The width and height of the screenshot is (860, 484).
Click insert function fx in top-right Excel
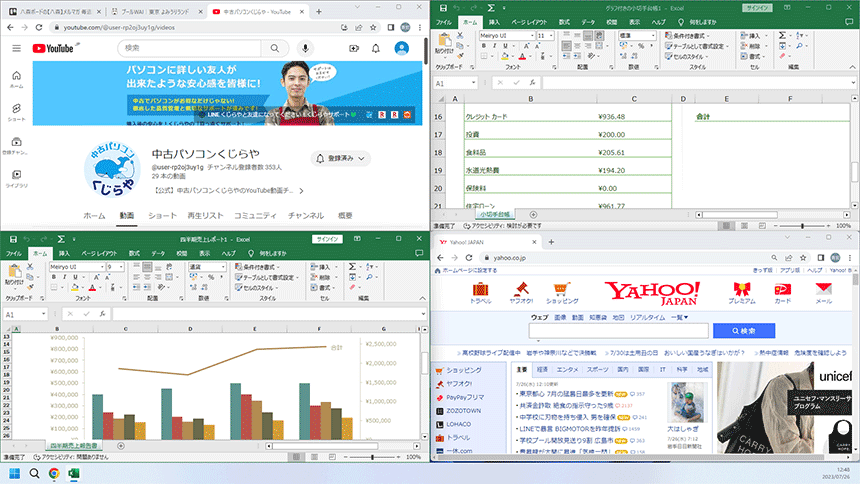coord(532,83)
